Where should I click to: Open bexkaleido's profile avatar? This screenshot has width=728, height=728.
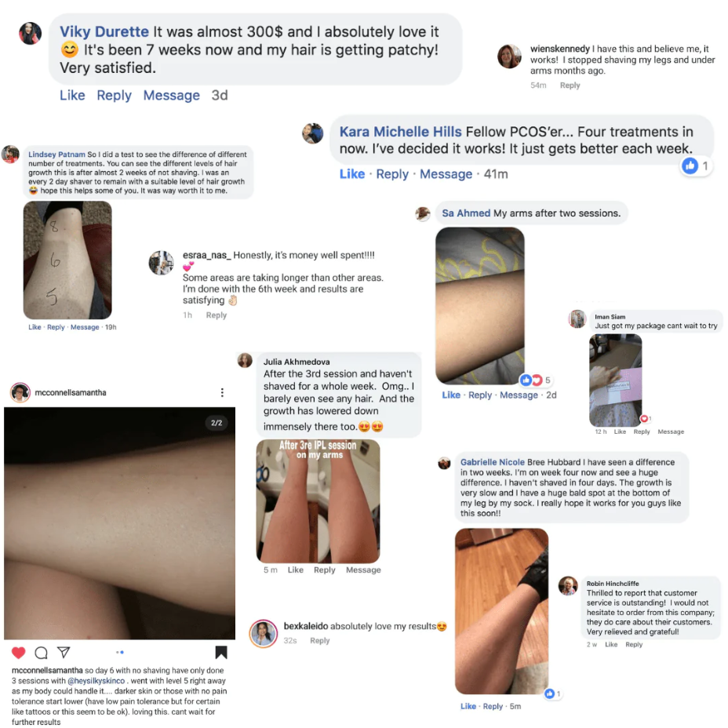click(x=264, y=633)
